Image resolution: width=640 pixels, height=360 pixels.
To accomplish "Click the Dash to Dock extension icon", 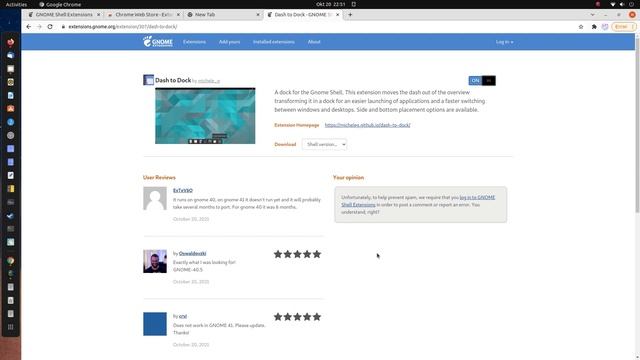I will 149,80.
